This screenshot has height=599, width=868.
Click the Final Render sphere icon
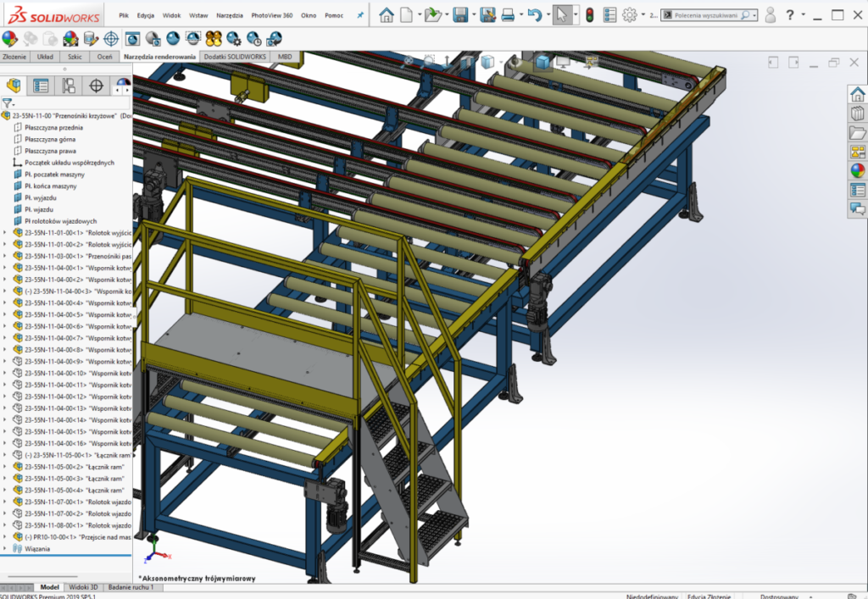(173, 38)
